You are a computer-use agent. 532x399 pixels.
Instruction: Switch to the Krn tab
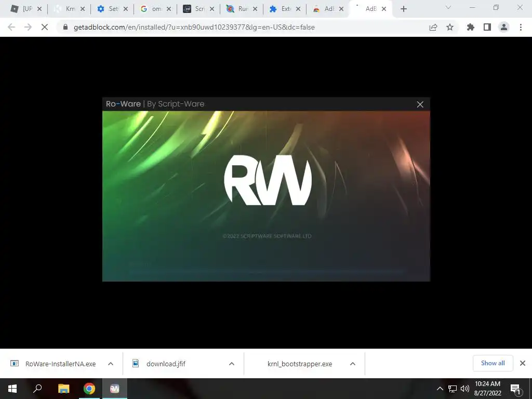point(65,9)
